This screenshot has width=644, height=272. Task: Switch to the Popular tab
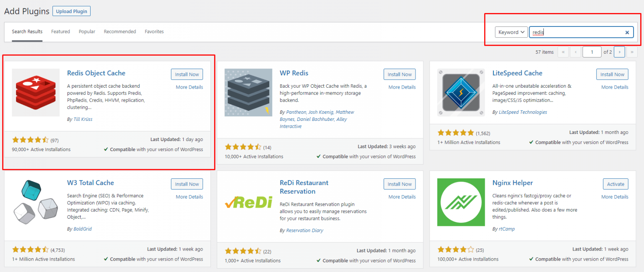[87, 31]
